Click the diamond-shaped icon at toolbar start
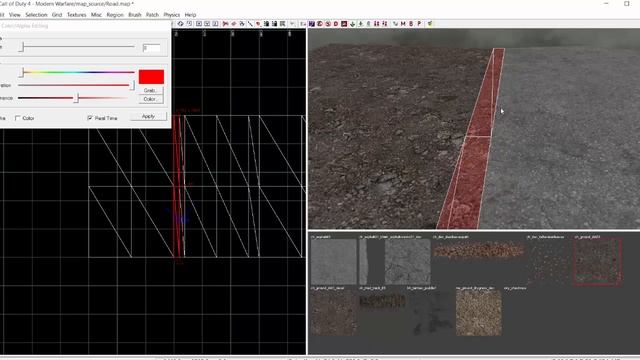Viewport: 640px width, 360px height. coord(180,24)
